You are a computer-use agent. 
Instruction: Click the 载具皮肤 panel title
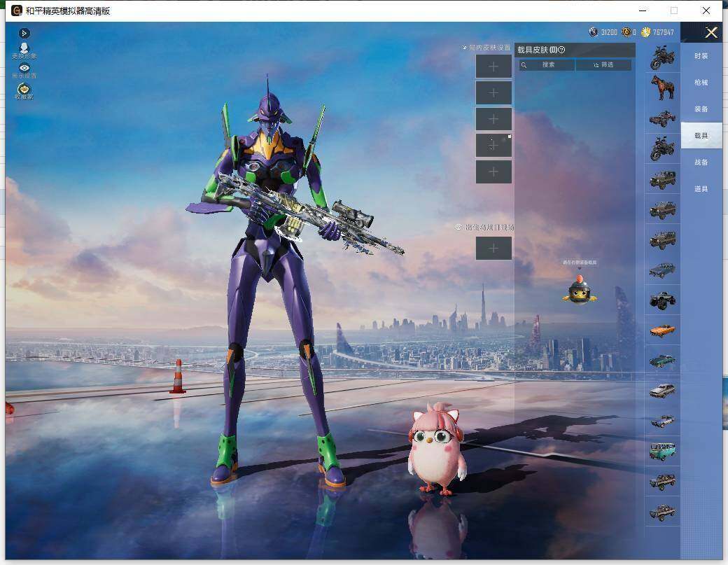tap(537, 50)
